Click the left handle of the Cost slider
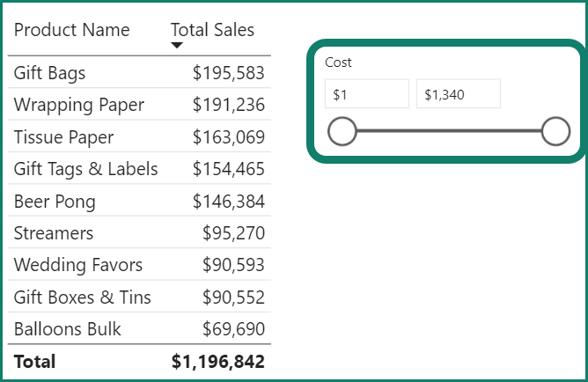588x382 pixels. [x=342, y=131]
